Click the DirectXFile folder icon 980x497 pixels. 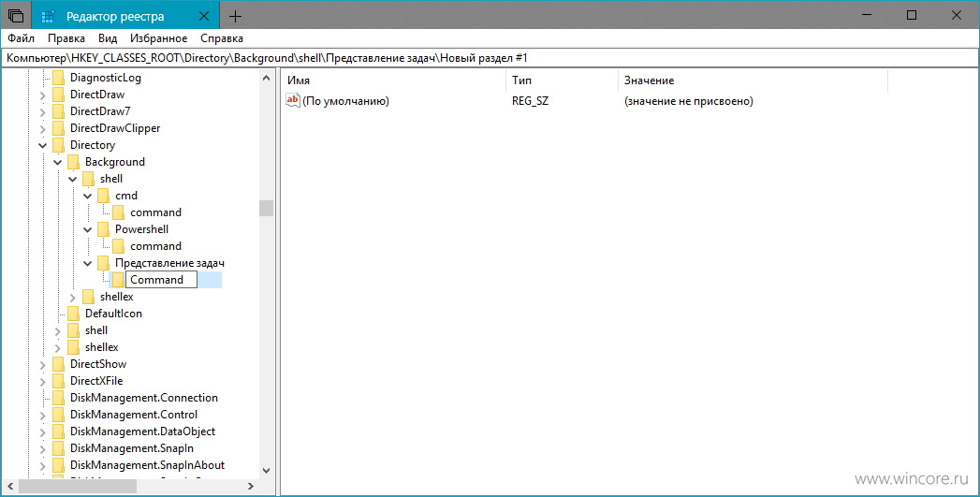point(59,381)
